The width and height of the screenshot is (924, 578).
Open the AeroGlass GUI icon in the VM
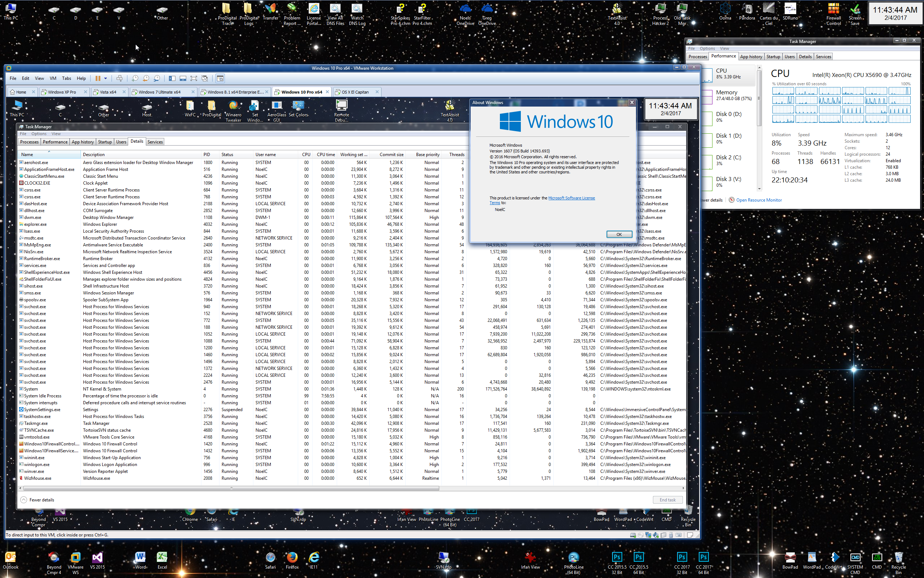click(276, 111)
